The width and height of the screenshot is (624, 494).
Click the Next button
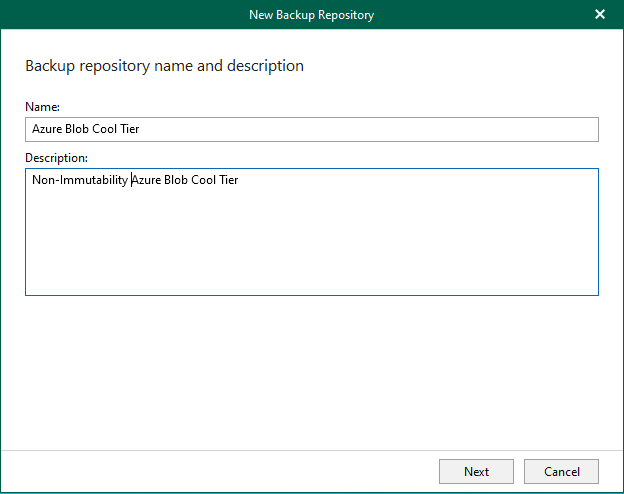476,471
